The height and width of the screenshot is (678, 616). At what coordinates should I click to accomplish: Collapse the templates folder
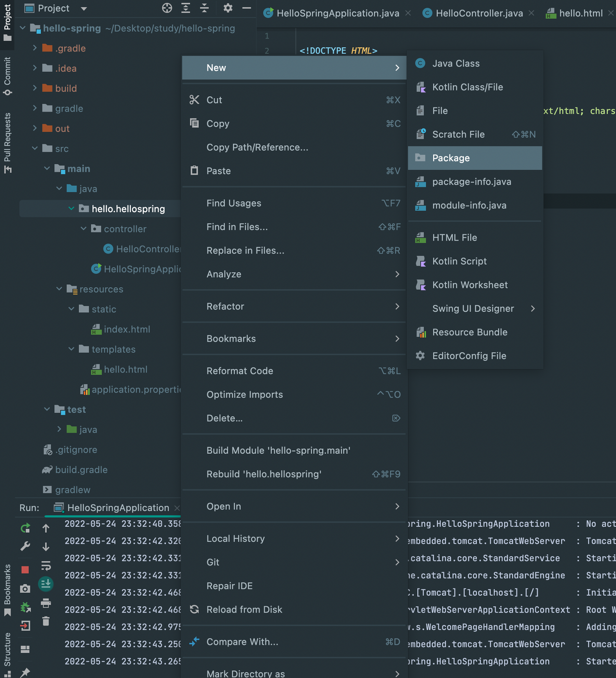point(71,349)
